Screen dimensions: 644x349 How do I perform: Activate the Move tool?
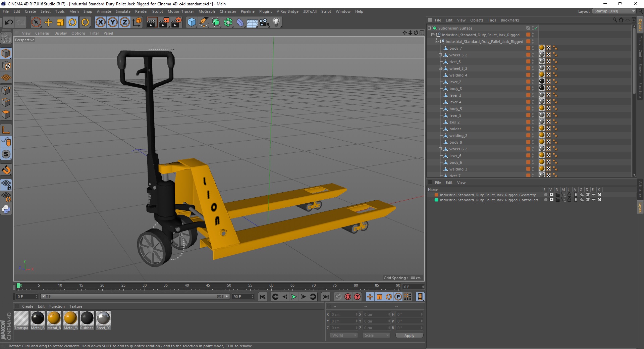48,22
